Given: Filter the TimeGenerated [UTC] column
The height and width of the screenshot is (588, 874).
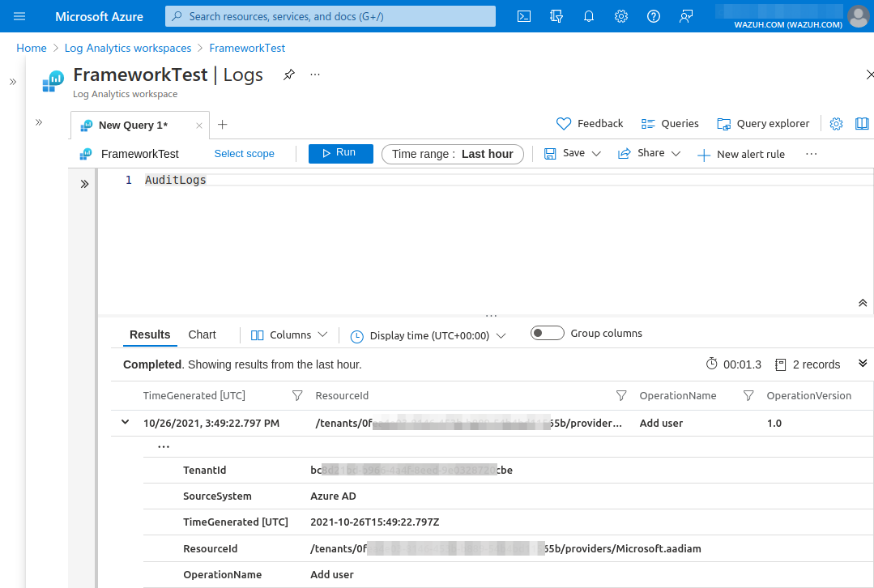Looking at the screenshot, I should [297, 396].
